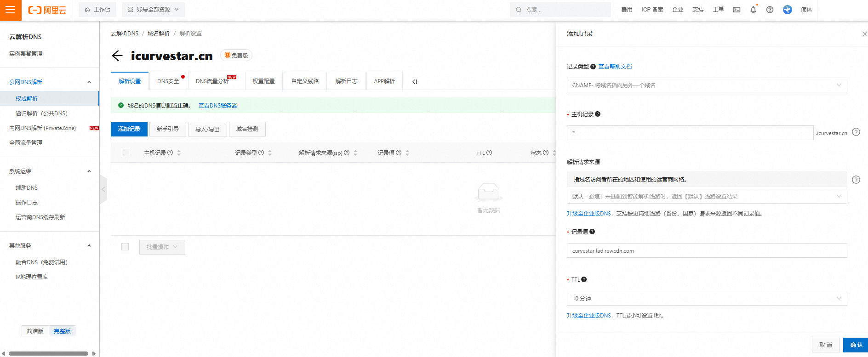This screenshot has height=357, width=868.
Task: Open the 查看帮助文档 link
Action: point(615,67)
